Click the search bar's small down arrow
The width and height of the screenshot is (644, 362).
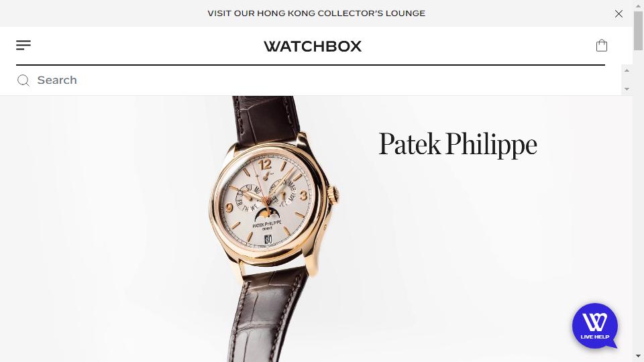[627, 88]
